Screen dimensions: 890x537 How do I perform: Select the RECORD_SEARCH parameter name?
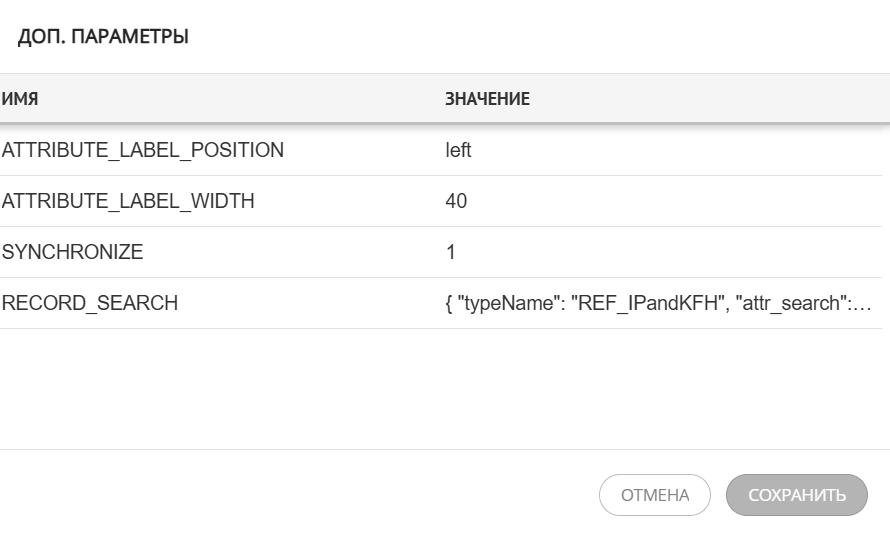(x=90, y=304)
